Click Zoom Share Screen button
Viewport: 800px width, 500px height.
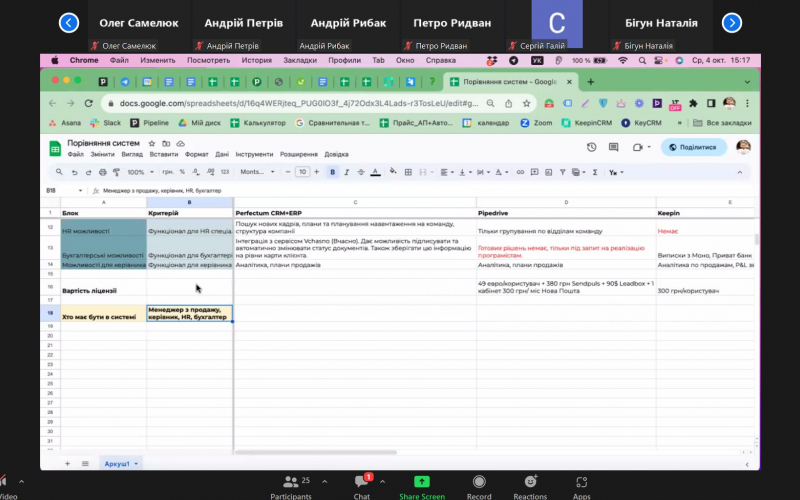422,487
